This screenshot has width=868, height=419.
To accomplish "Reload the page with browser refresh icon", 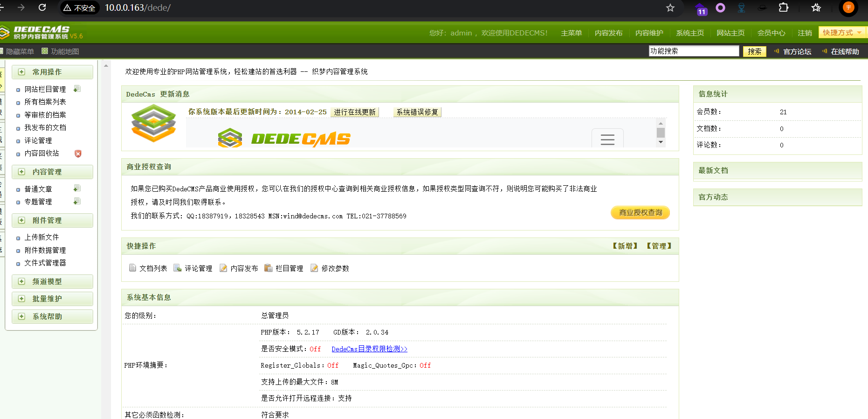I will click(x=42, y=7).
